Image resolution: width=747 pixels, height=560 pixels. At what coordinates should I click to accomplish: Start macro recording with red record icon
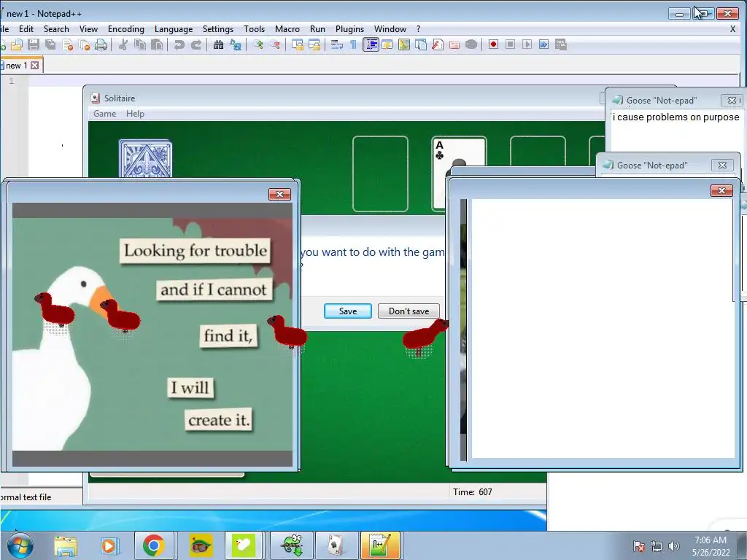pos(494,44)
